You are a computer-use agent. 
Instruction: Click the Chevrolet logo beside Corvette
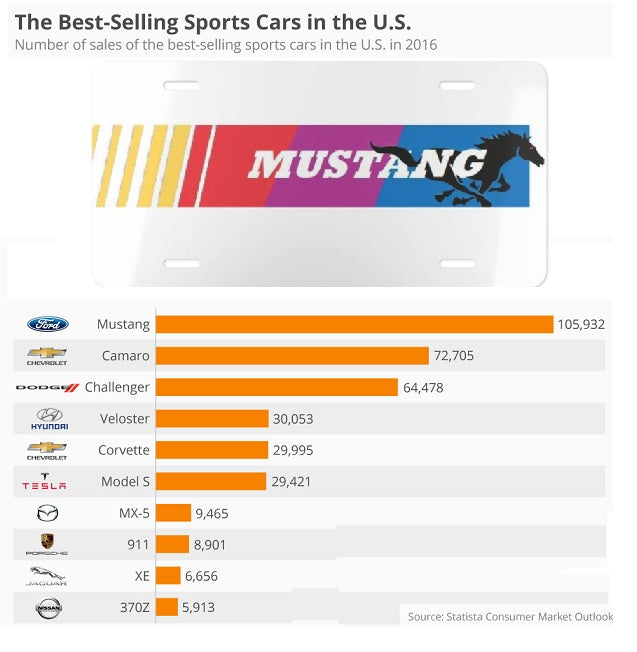click(47, 450)
